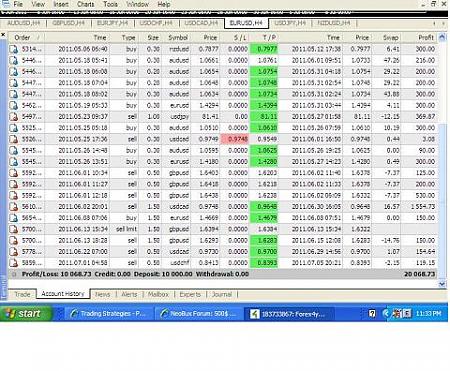This screenshot has width=450, height=371.
Task: Click the red highlighted S/L cell 0.9748
Action: [x=234, y=139]
